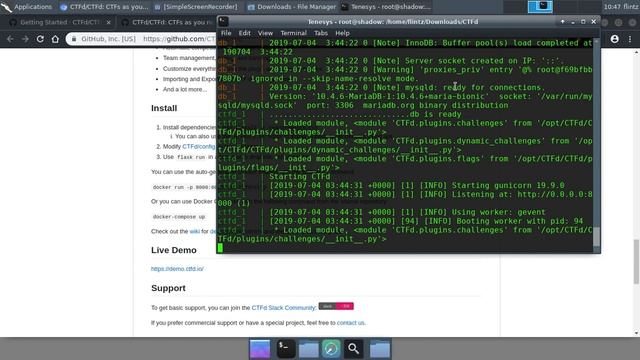640x360 pixels.
Task: Click the docker-compose up code snippet
Action: (179, 217)
